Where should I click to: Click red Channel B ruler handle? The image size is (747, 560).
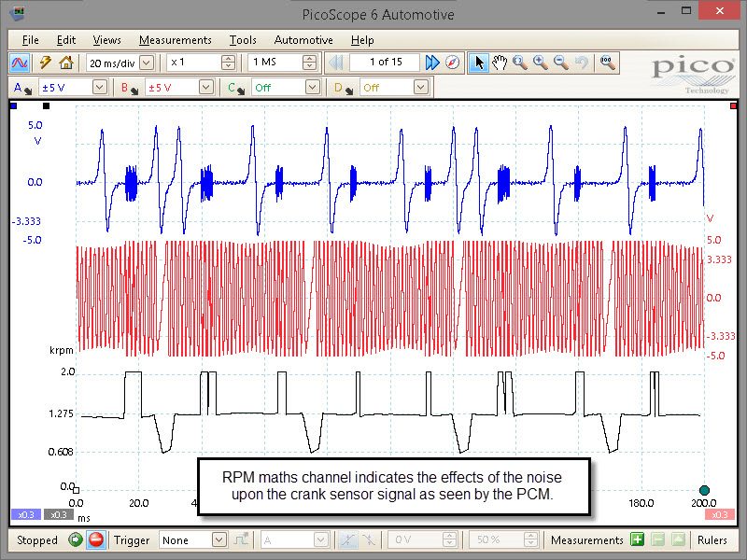734,105
